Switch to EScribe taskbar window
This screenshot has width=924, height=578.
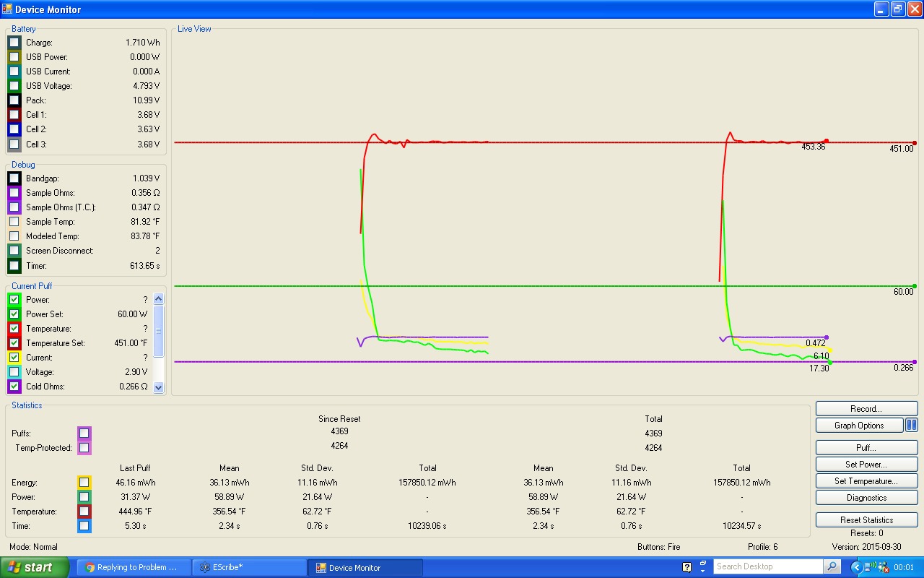[249, 567]
